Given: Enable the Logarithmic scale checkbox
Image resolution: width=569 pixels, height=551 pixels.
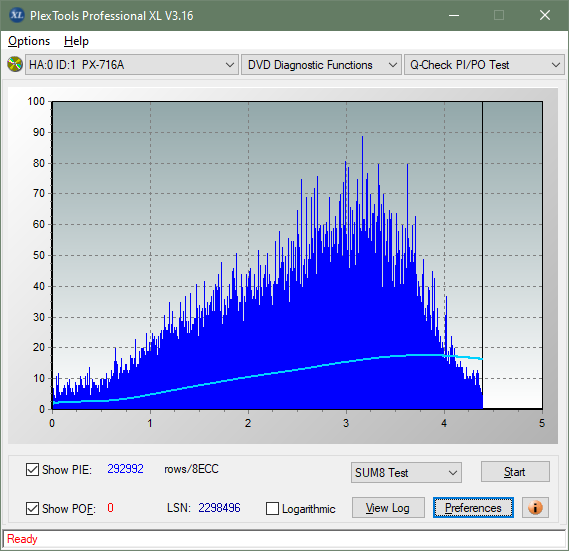Looking at the screenshot, I should click(272, 508).
